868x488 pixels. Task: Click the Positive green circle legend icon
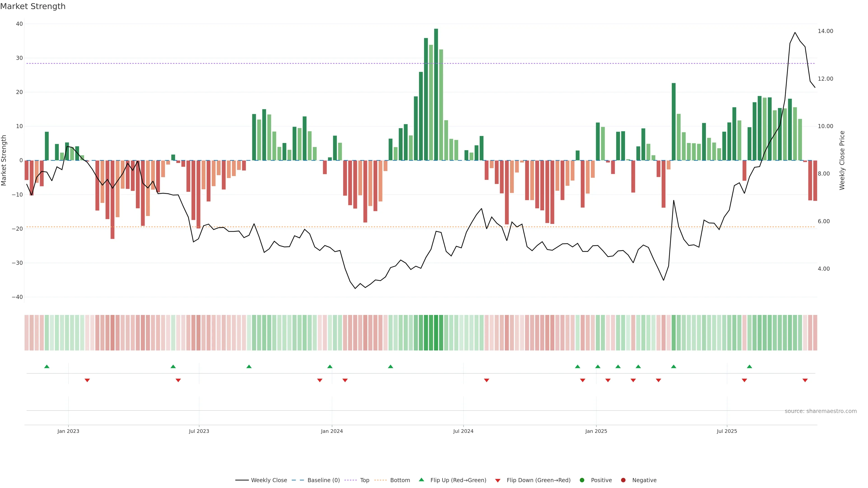point(582,480)
